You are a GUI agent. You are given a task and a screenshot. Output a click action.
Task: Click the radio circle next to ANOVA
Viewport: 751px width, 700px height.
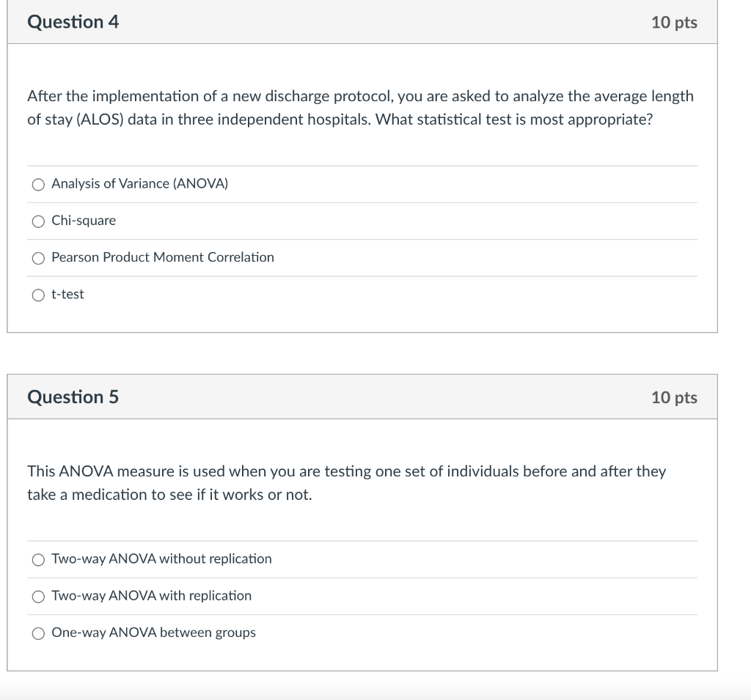[38, 184]
